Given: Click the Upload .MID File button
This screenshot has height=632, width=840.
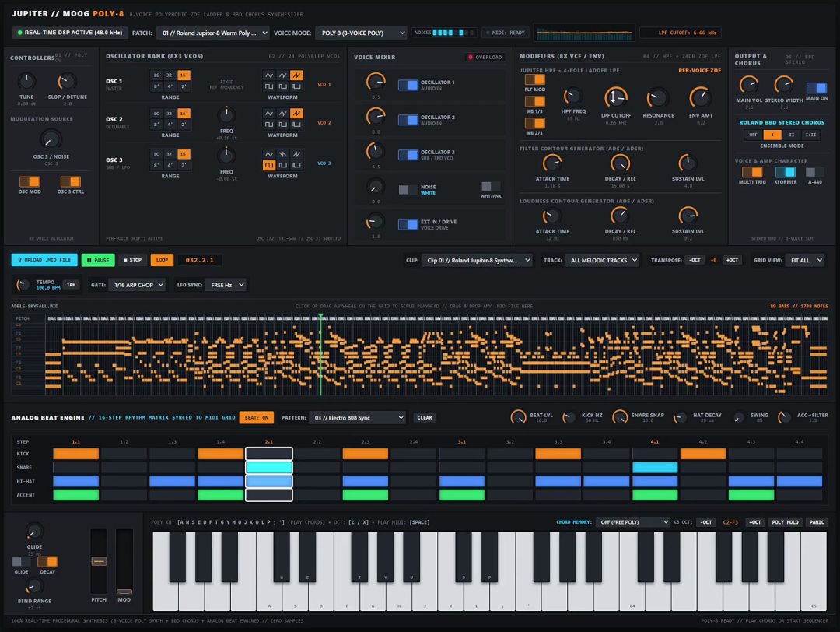Looking at the screenshot, I should 44,260.
